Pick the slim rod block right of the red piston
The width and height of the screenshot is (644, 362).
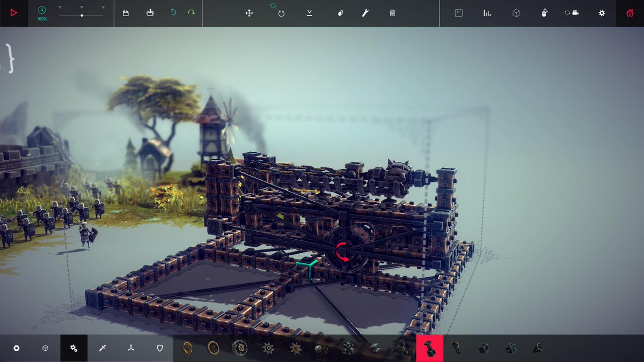[457, 348]
